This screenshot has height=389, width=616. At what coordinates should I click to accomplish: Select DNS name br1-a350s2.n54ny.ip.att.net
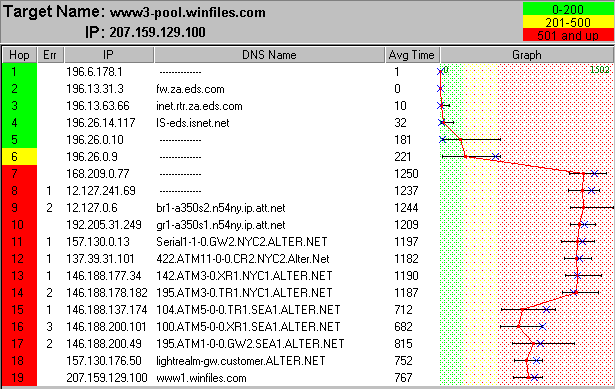(x=221, y=208)
